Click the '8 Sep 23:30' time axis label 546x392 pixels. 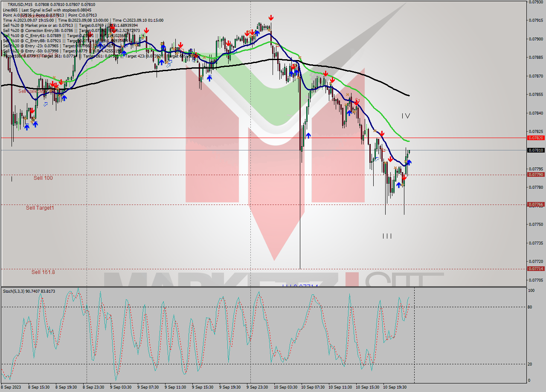[93, 387]
